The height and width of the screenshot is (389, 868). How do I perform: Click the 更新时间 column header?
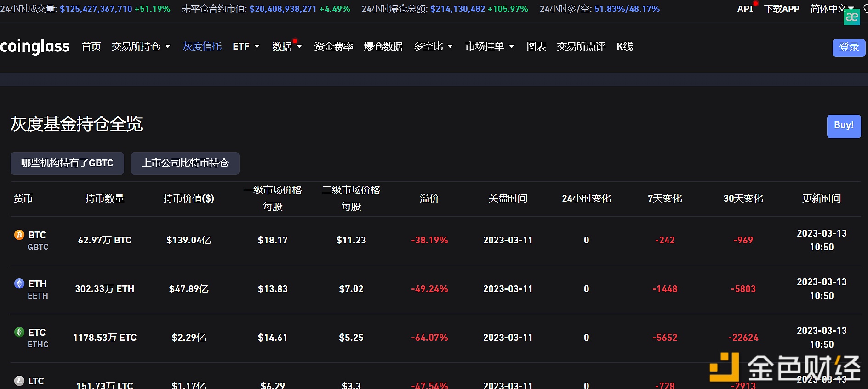(822, 198)
